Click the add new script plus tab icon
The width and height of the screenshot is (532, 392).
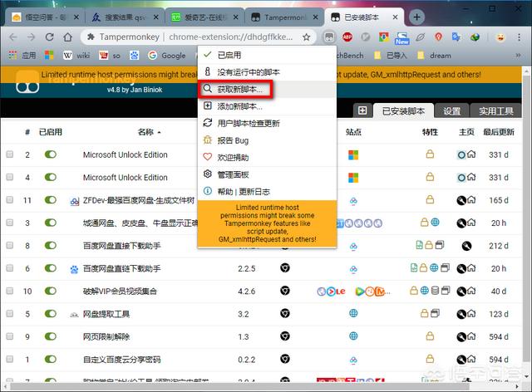click(x=362, y=110)
